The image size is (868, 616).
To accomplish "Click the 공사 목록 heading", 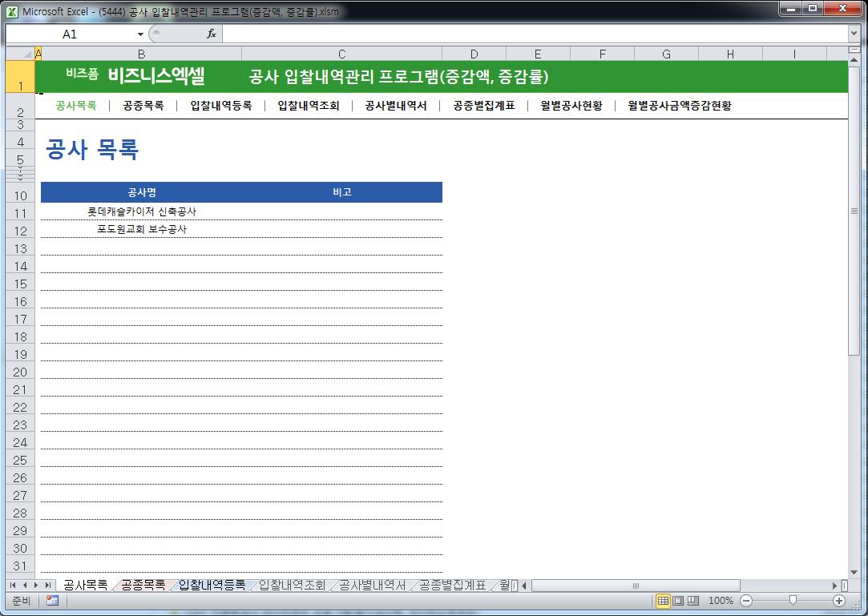I will [x=92, y=149].
